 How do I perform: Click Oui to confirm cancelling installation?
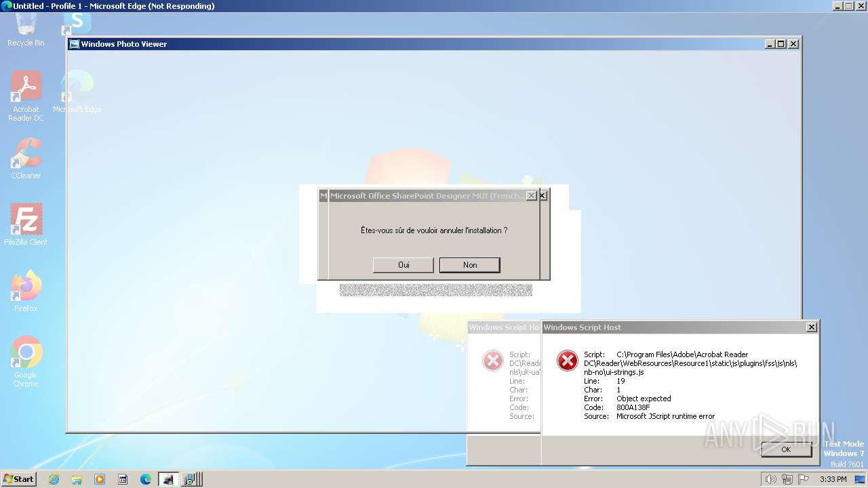click(403, 265)
